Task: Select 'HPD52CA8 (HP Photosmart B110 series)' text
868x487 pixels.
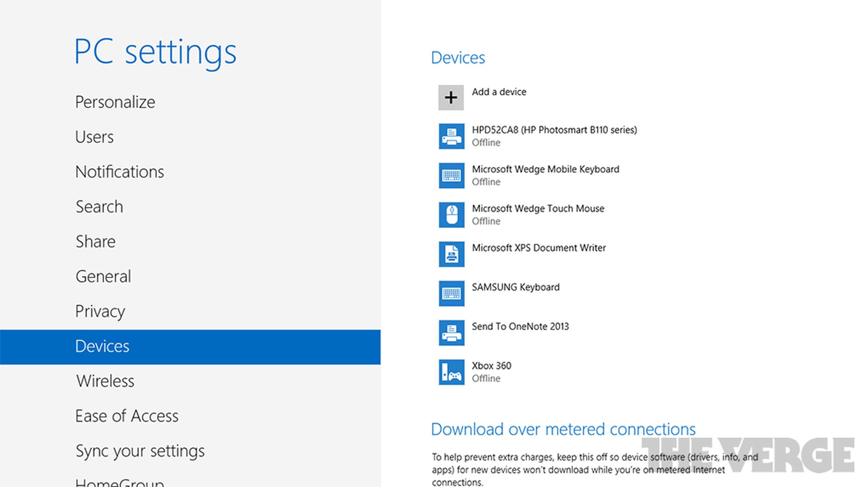Action: pyautogui.click(x=554, y=130)
